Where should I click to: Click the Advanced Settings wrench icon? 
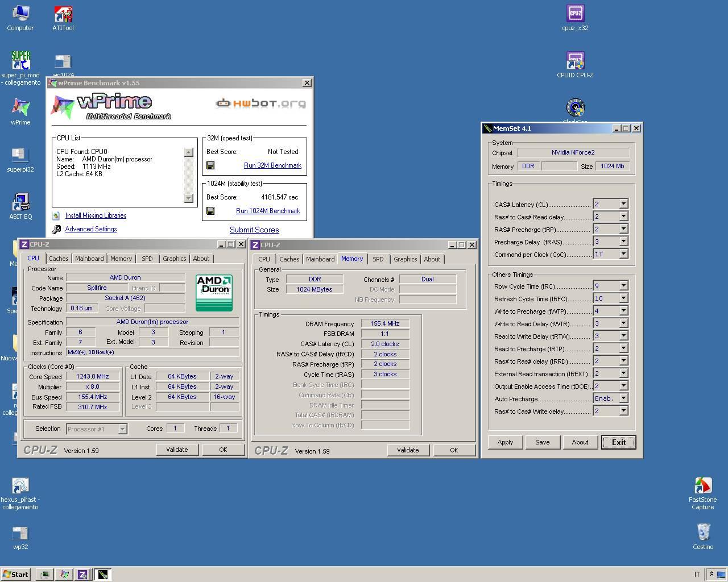pos(56,230)
